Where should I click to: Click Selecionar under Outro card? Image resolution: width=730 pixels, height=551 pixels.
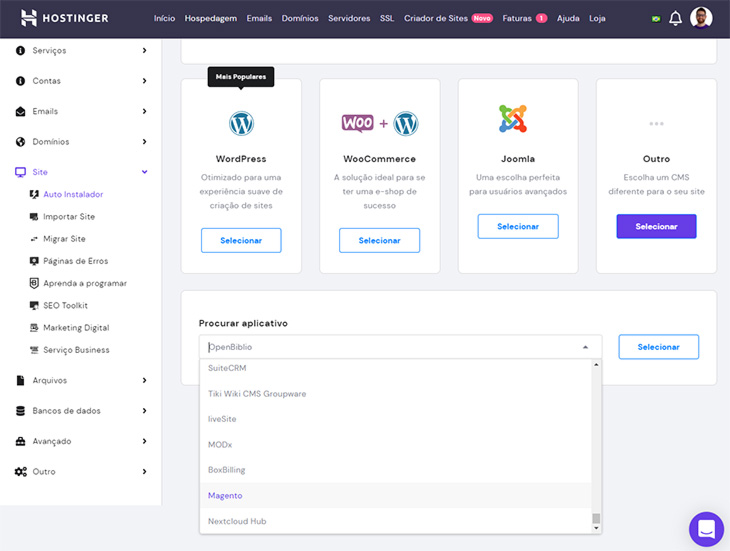(656, 227)
